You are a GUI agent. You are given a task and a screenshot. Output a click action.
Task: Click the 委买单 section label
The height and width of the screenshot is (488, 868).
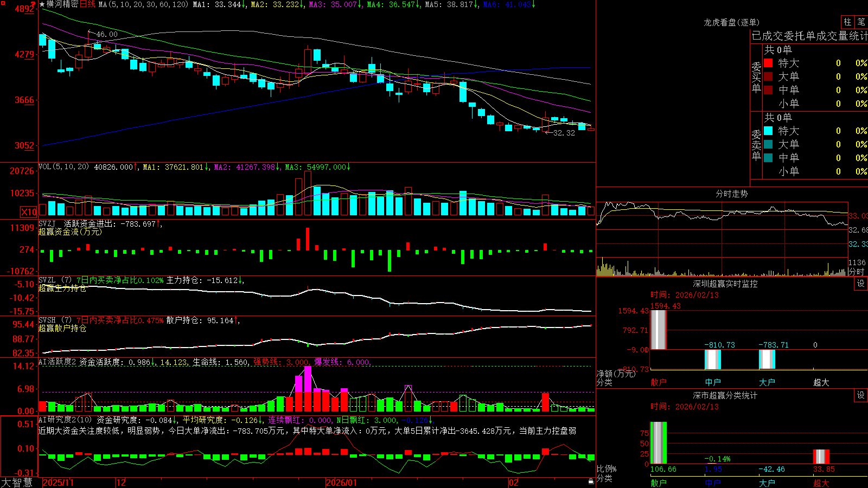pyautogui.click(x=756, y=78)
